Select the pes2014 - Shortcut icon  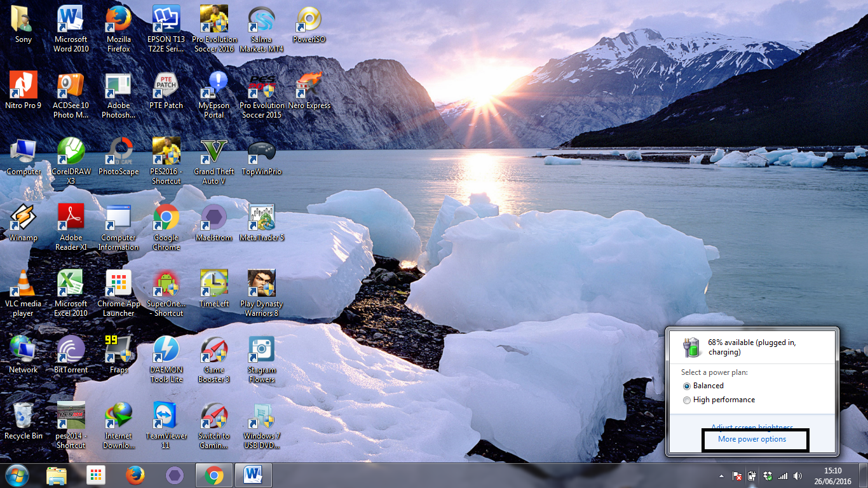click(71, 426)
